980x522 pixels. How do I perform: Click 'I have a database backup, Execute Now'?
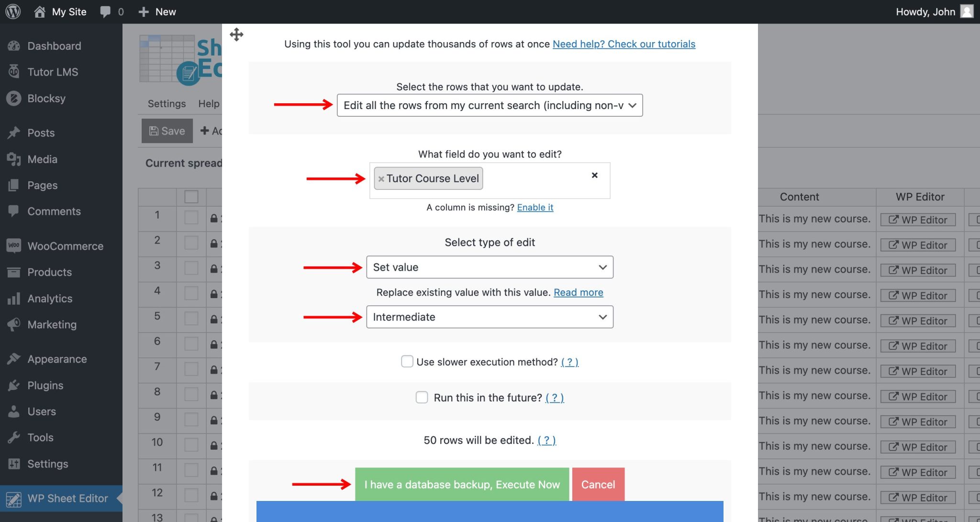(x=461, y=484)
